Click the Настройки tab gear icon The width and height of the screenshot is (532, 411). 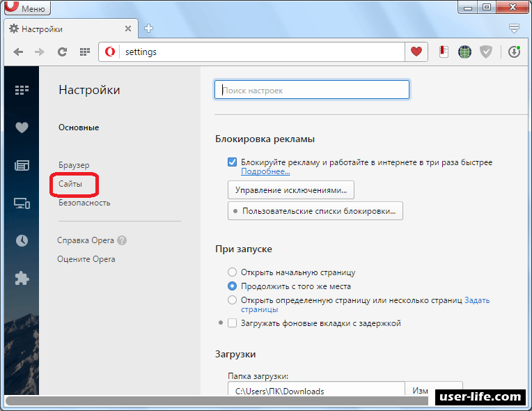click(13, 29)
